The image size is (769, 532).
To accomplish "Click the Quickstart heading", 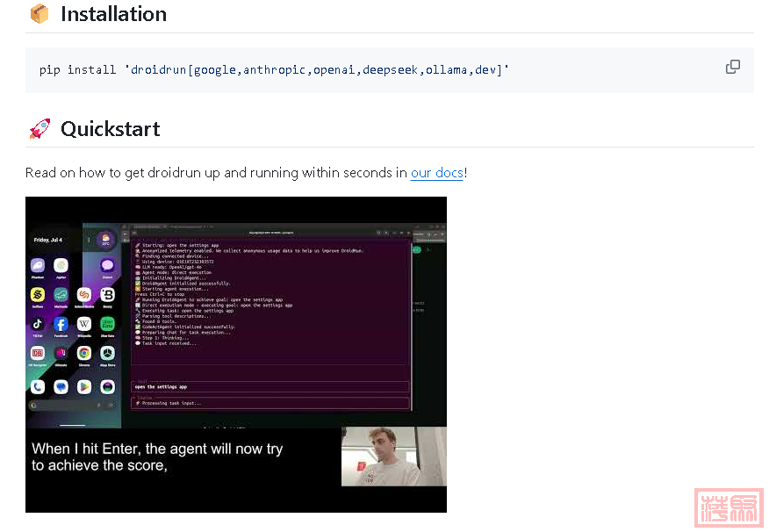I will click(110, 129).
